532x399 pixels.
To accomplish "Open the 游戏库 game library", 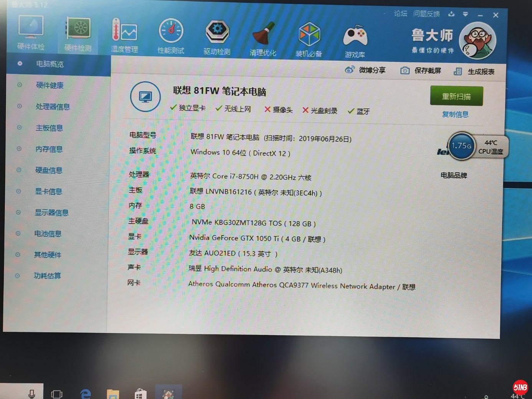I will pyautogui.click(x=355, y=41).
